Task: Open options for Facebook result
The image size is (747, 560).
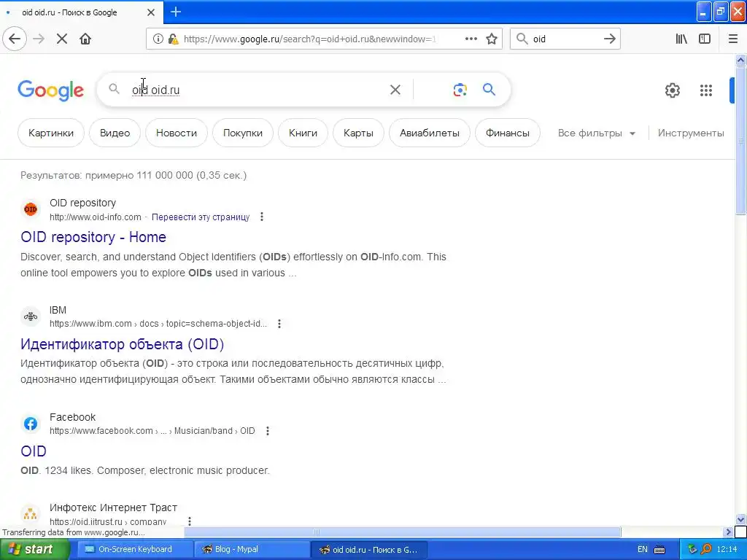Action: [267, 431]
